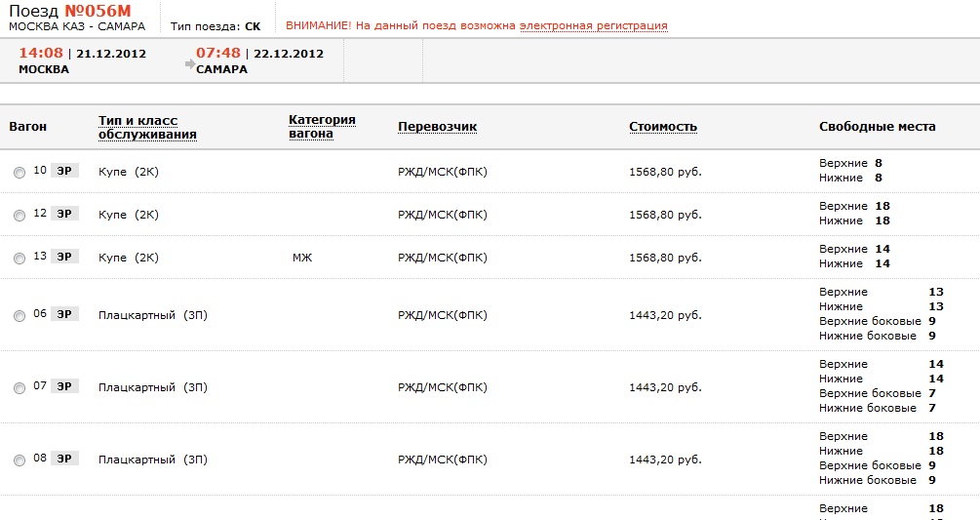Click the Тип и класс обслуживания header
This screenshot has height=520, width=980.
click(147, 128)
